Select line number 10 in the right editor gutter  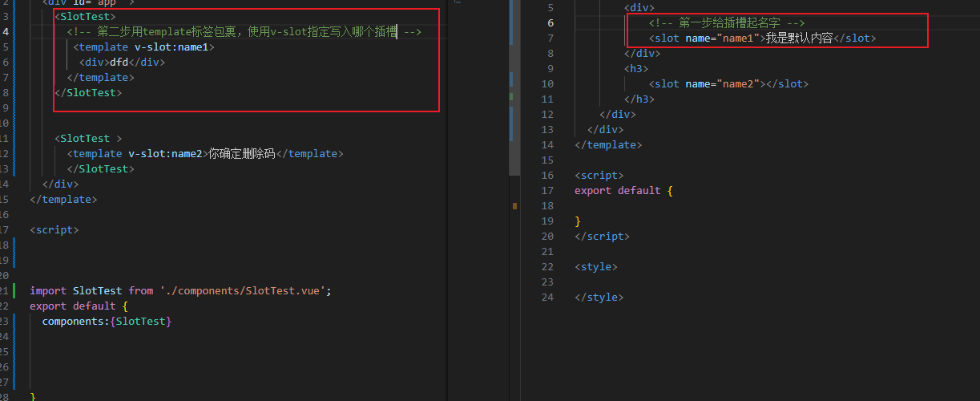click(x=547, y=83)
